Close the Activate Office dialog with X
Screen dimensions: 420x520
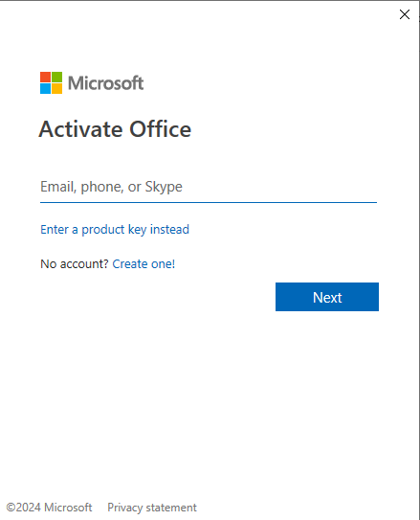(x=405, y=14)
